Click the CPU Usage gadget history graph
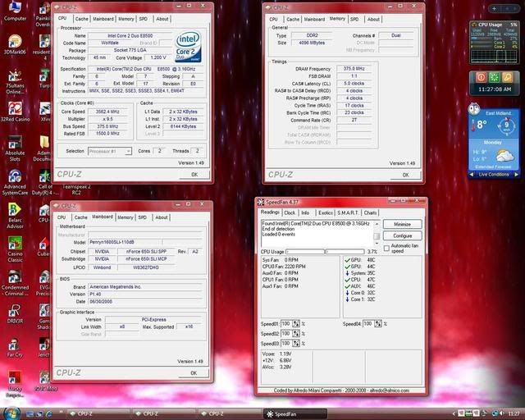 [494, 56]
